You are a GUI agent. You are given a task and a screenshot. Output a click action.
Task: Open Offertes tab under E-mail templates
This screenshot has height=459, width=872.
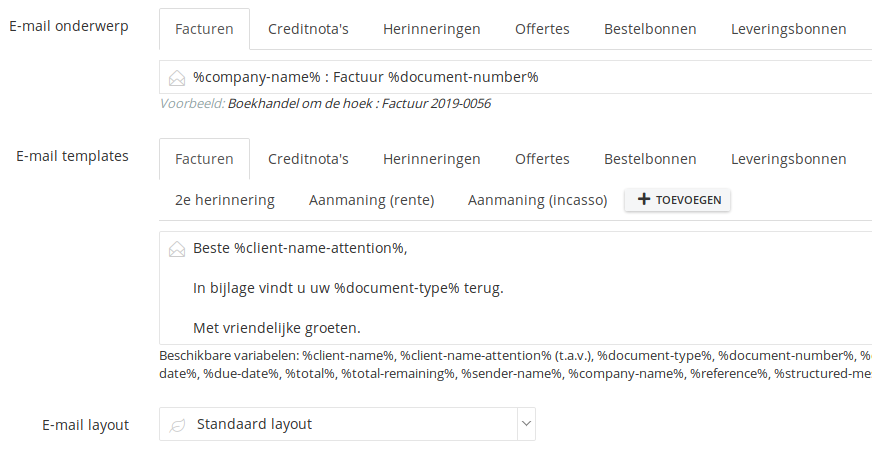[542, 159]
